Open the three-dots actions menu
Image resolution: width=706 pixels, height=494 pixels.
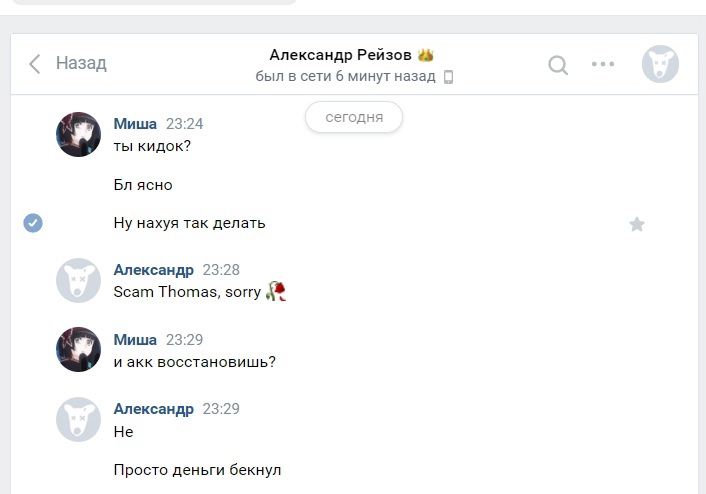603,64
